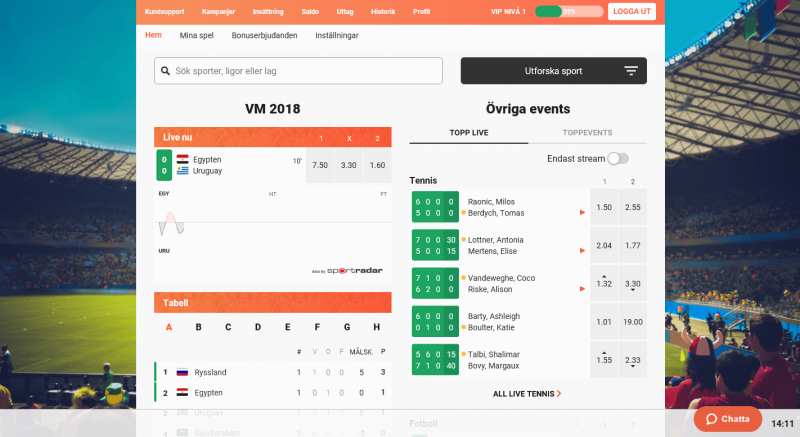Select group A in the Tabell

pos(169,327)
